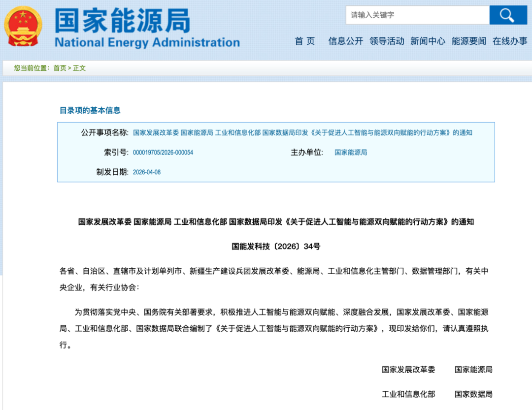This screenshot has width=532, height=410.
Task: Focus the keyword search input field
Action: click(x=418, y=15)
